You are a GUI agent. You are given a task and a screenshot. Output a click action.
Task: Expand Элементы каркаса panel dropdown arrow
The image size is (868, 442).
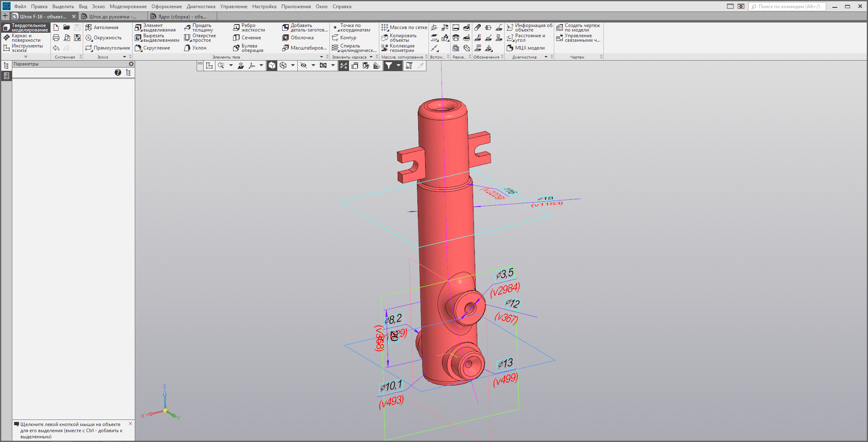pyautogui.click(x=371, y=57)
